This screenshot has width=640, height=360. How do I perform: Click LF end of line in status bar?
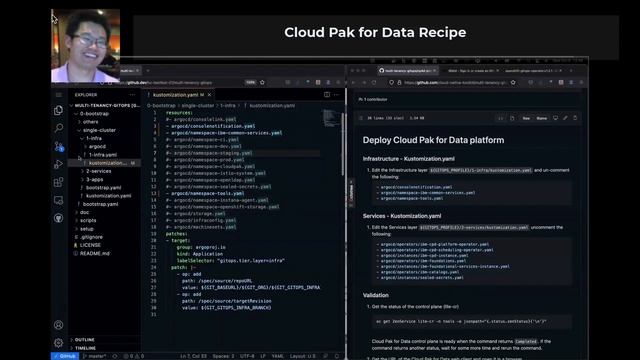[x=263, y=356]
